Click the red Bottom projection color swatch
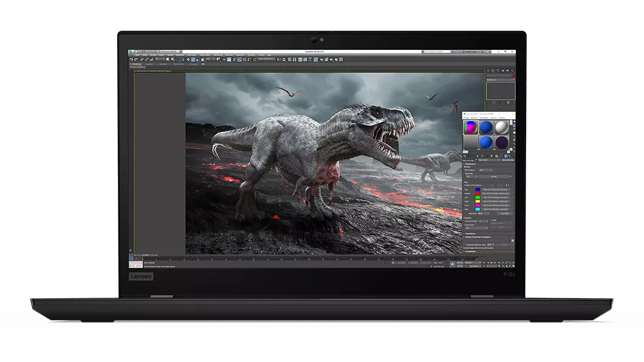 click(x=478, y=194)
